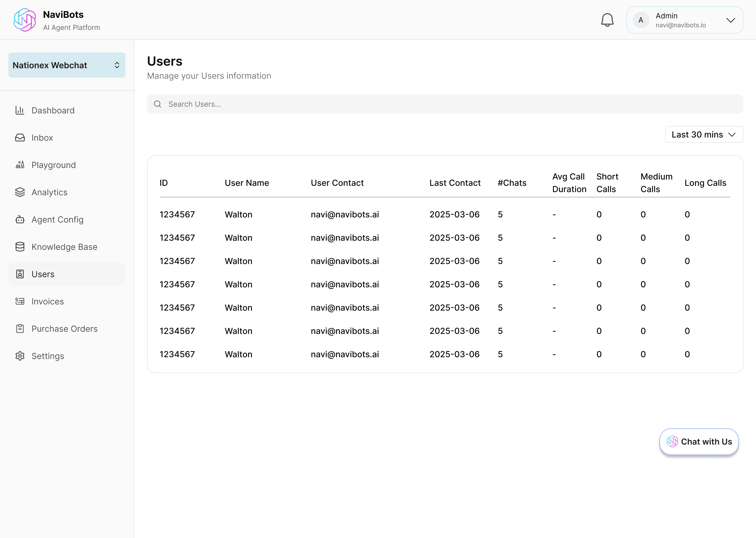Screen dimensions: 756x538
Task: Click the Purchase Orders clipboard icon
Action: click(x=20, y=329)
